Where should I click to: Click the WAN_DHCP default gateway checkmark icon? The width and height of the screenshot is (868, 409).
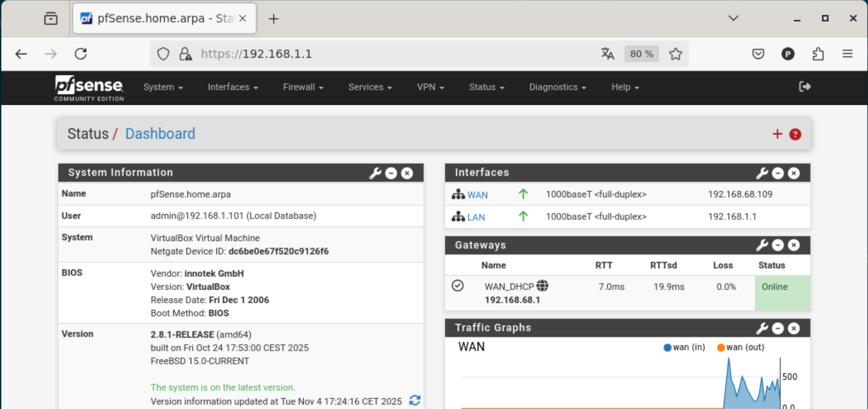[x=458, y=285]
